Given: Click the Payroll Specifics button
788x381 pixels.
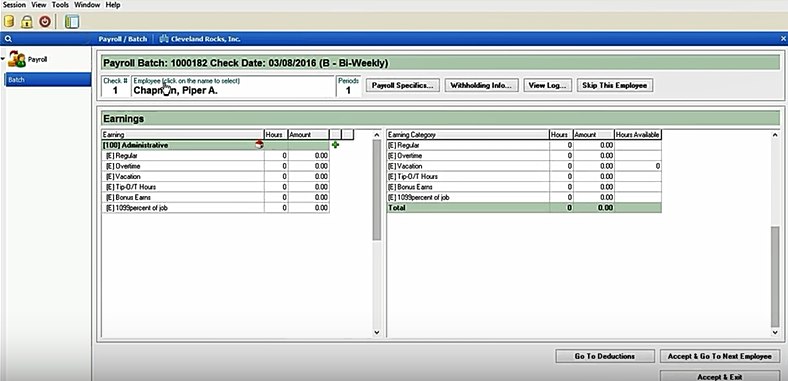Looking at the screenshot, I should tap(402, 85).
